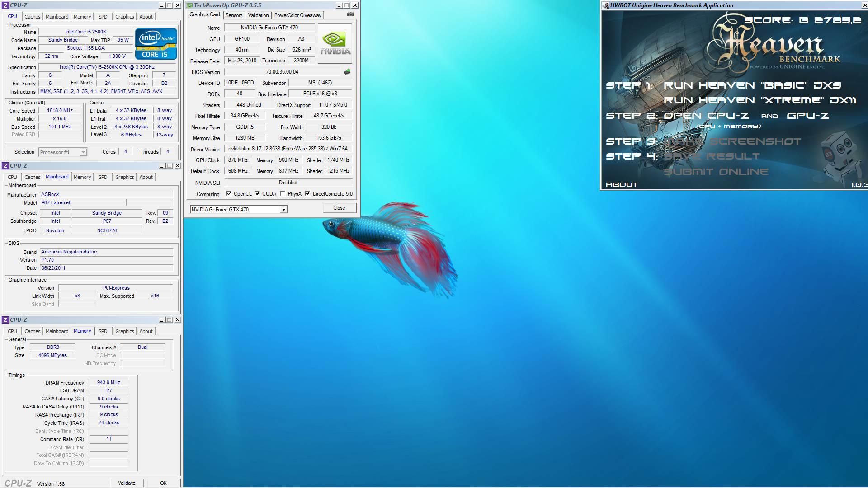Click the DRAM Frequency value 943.9 MHz
This screenshot has width=868, height=488.
click(x=108, y=383)
